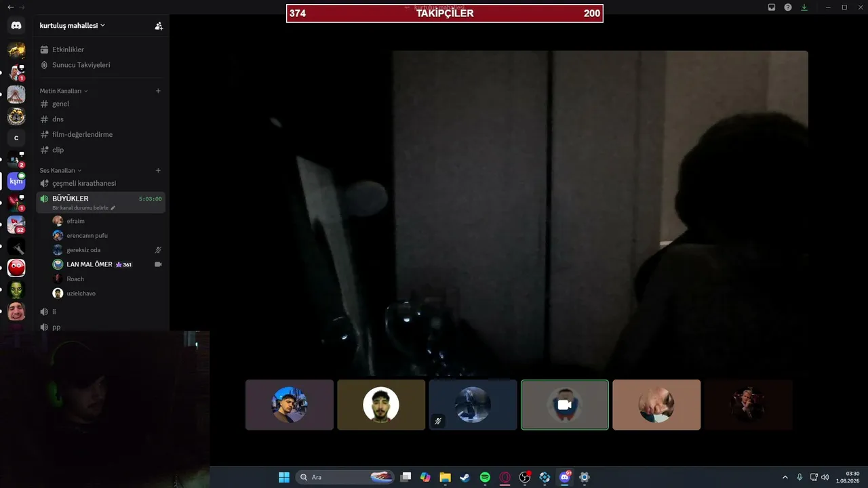This screenshot has width=868, height=488.
Task: Click the invite people icon beside server name
Action: tap(159, 26)
